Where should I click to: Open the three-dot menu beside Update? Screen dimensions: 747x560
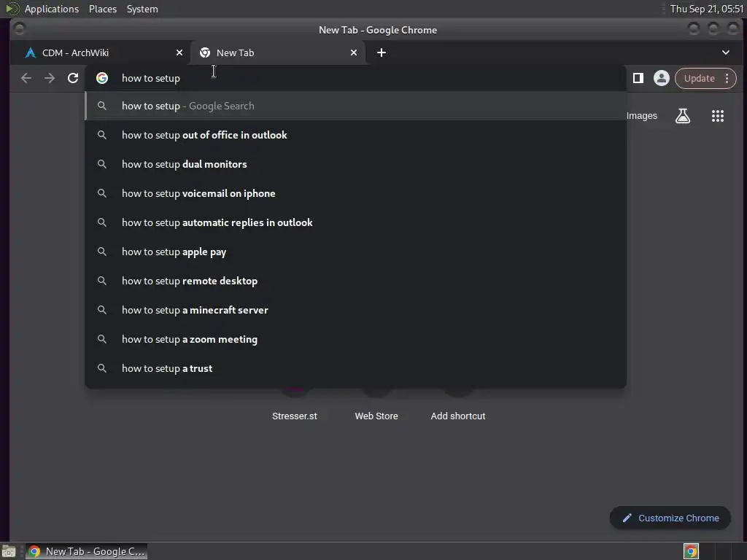pyautogui.click(x=727, y=79)
